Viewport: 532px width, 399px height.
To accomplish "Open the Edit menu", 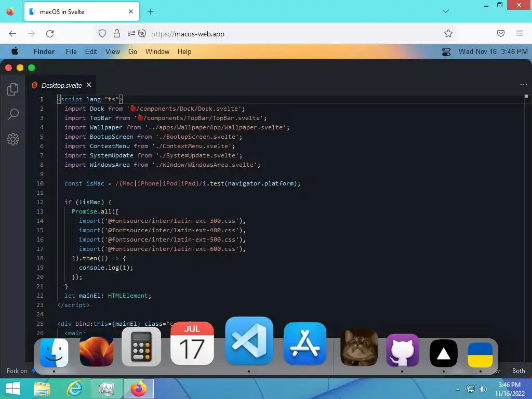I will (91, 51).
